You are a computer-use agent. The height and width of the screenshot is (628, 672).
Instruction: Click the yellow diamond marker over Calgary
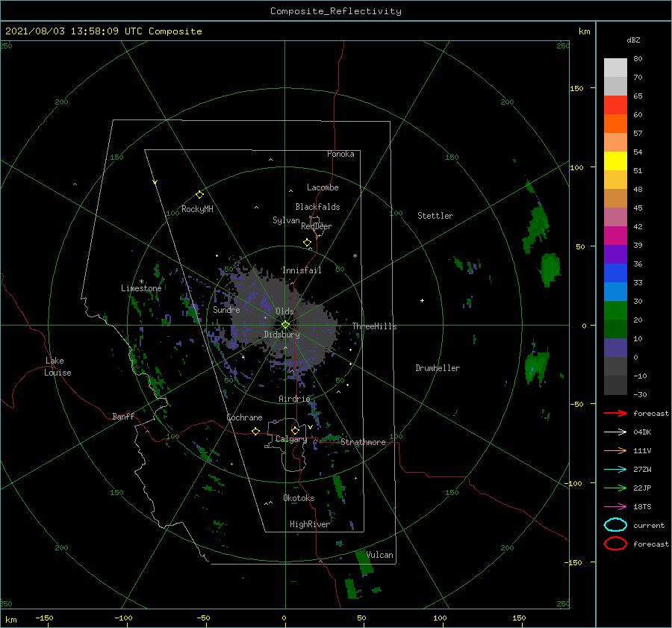click(x=295, y=430)
